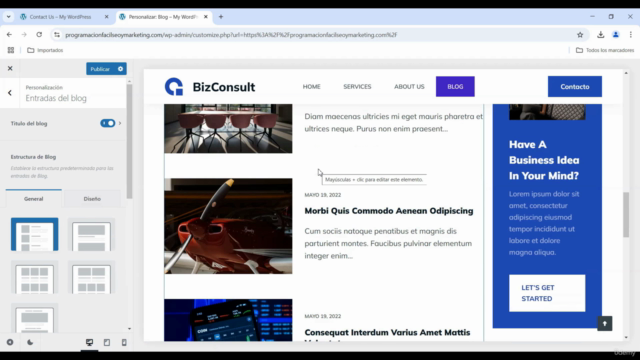The height and width of the screenshot is (360, 640).
Task: Click the preview scroll down arrow
Action: (x=626, y=338)
